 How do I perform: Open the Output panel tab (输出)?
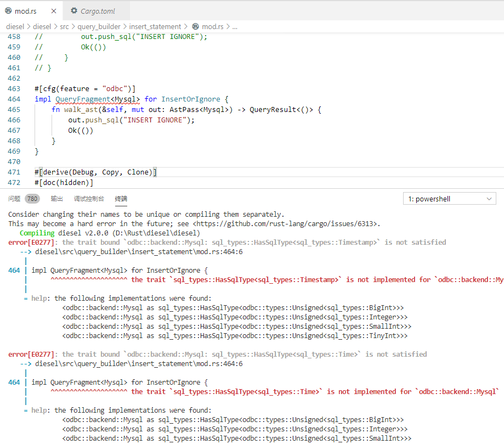coord(56,199)
